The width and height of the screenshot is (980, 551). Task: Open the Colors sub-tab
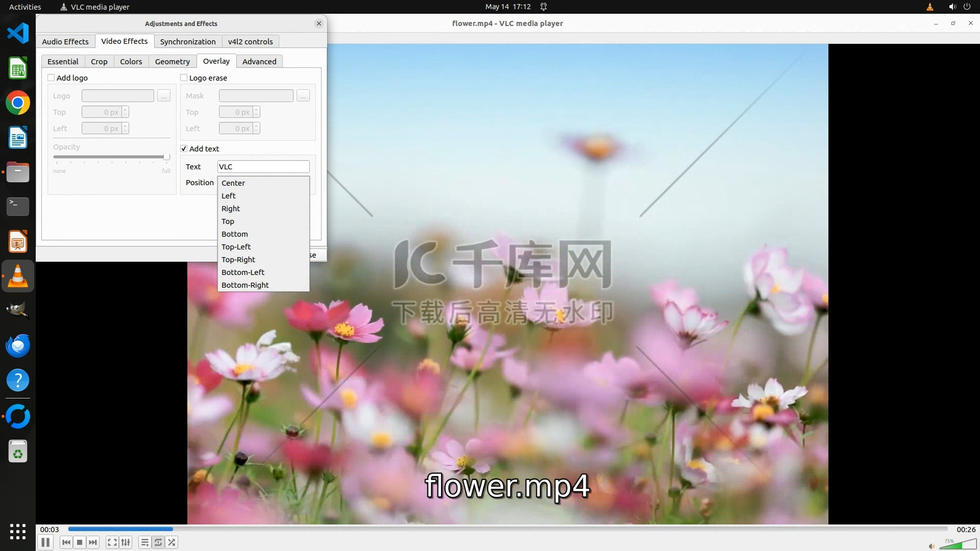[131, 61]
